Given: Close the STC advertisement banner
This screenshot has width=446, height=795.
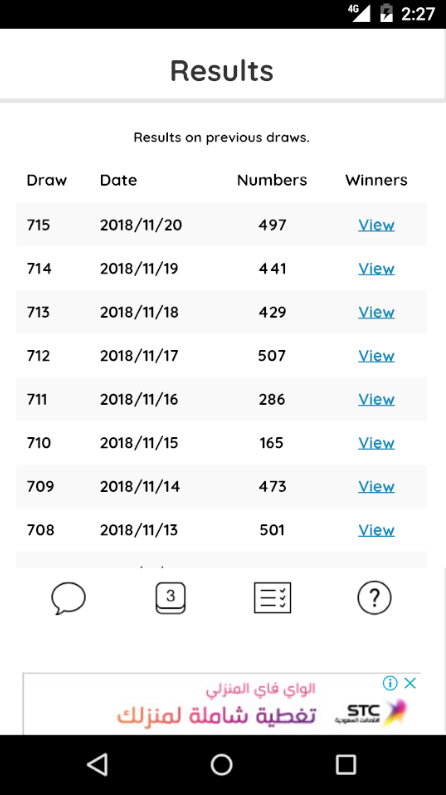Looking at the screenshot, I should click(x=410, y=683).
